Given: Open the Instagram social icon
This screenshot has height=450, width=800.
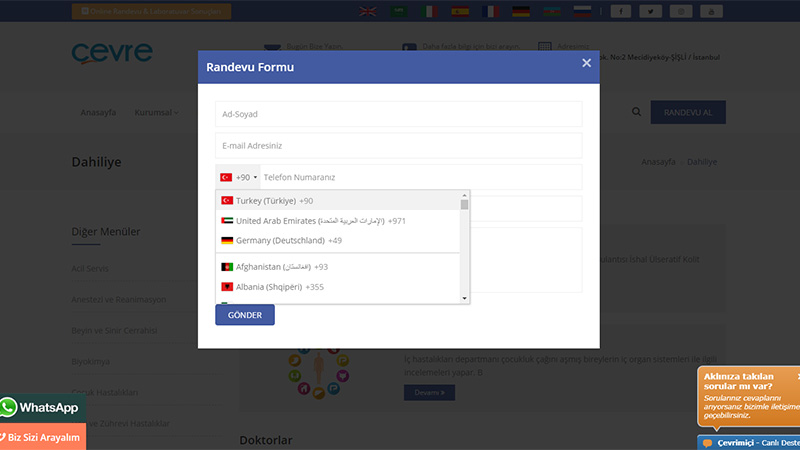Looking at the screenshot, I should [x=681, y=11].
